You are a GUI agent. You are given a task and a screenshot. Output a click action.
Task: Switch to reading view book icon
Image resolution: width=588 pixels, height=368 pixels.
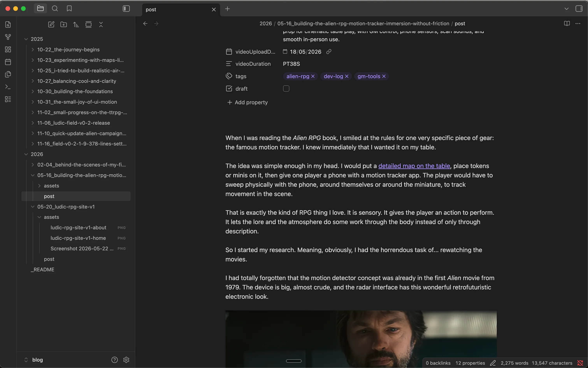pyautogui.click(x=567, y=23)
